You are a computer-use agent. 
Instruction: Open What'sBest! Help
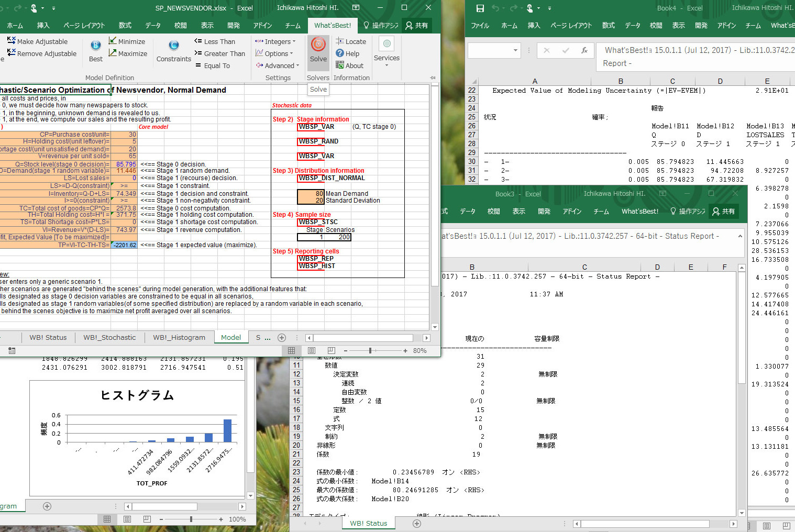click(x=348, y=53)
